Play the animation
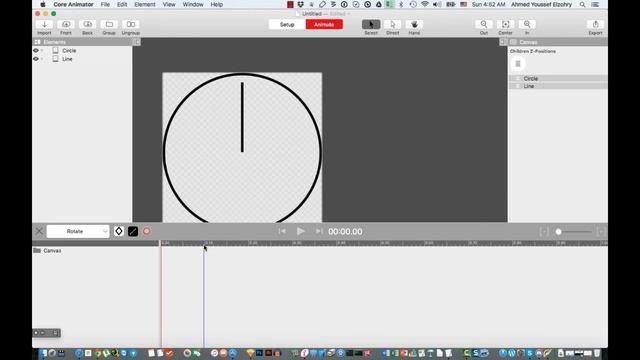Screen dimensions: 640x360 point(301,231)
